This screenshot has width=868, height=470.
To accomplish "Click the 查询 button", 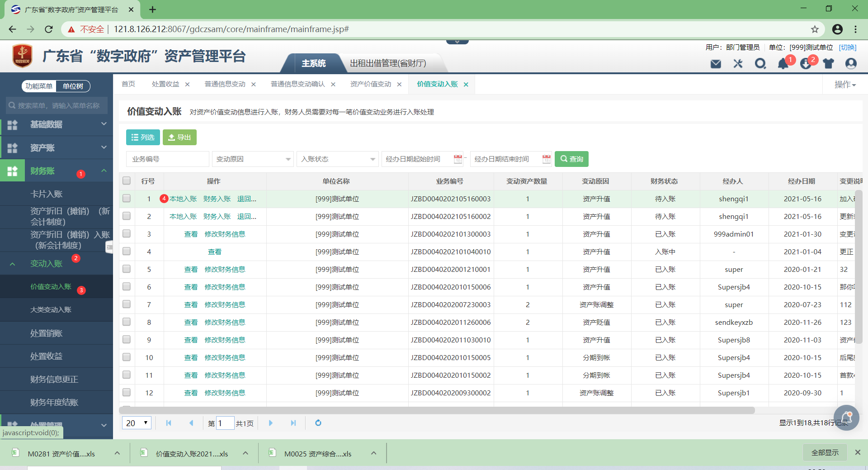I will (571, 159).
